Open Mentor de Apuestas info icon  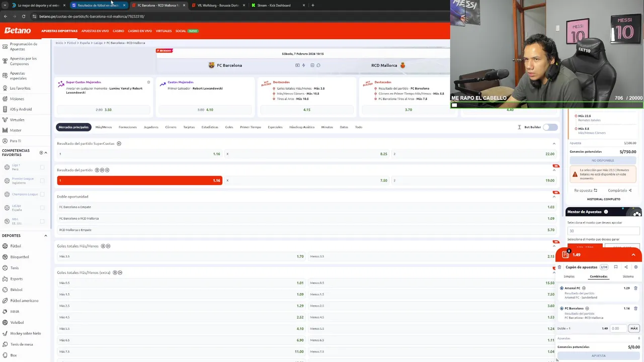(x=606, y=212)
